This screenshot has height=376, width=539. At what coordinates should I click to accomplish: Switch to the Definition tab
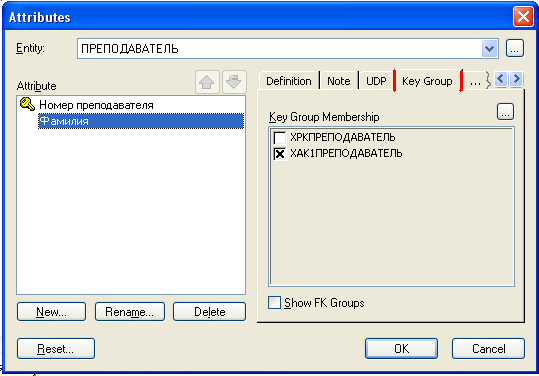[288, 81]
